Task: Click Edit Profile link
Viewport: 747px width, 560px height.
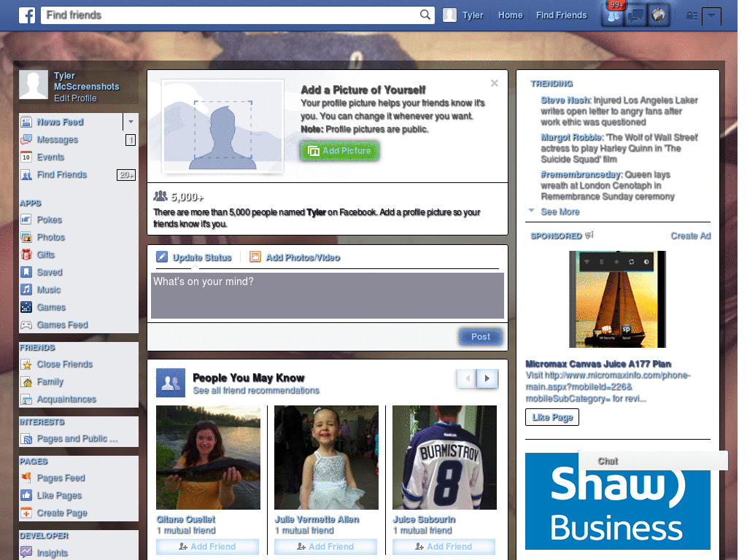Action: click(75, 98)
